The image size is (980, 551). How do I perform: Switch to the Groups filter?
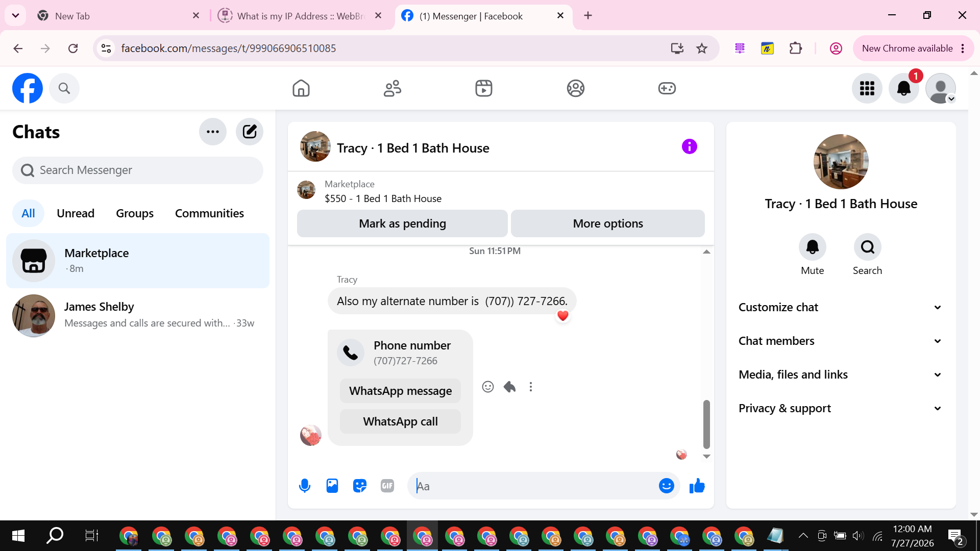[135, 213]
